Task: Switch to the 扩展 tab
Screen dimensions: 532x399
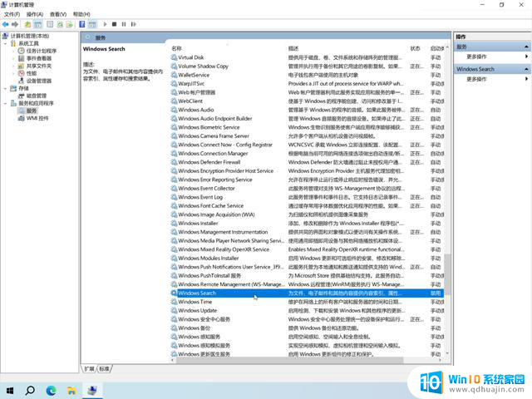Action: (x=89, y=369)
